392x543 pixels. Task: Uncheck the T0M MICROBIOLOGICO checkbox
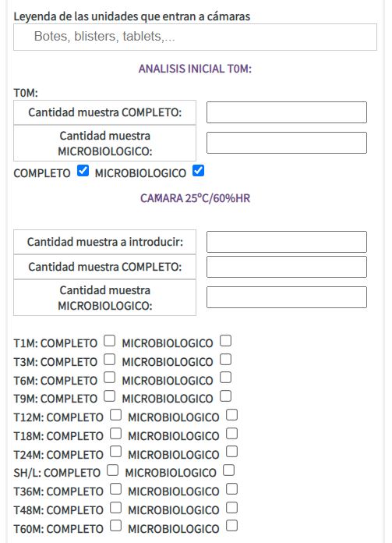coord(198,171)
